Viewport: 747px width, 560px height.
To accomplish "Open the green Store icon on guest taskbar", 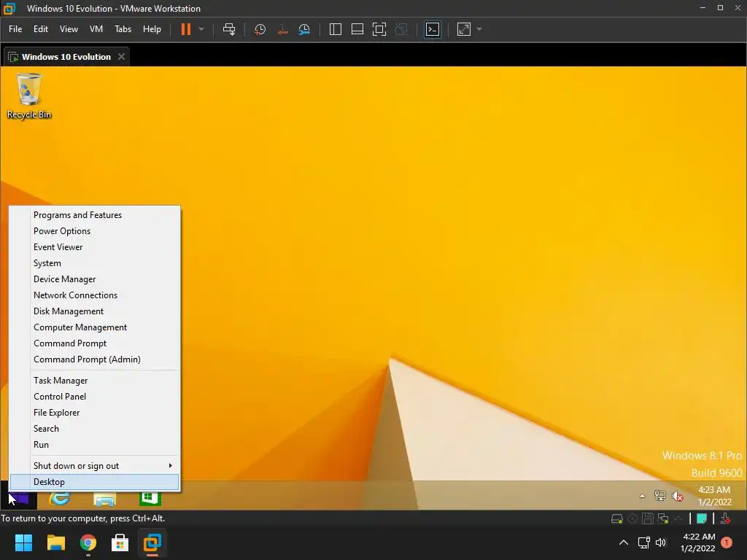I will pyautogui.click(x=150, y=499).
